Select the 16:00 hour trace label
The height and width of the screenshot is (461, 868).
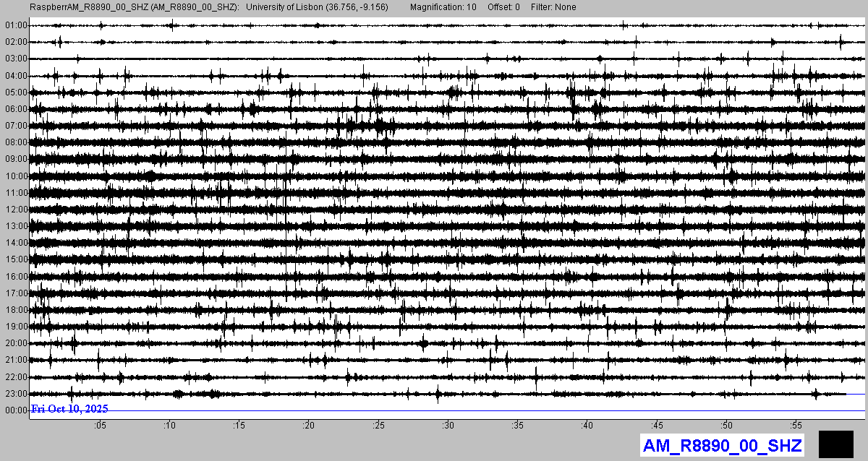(15, 276)
